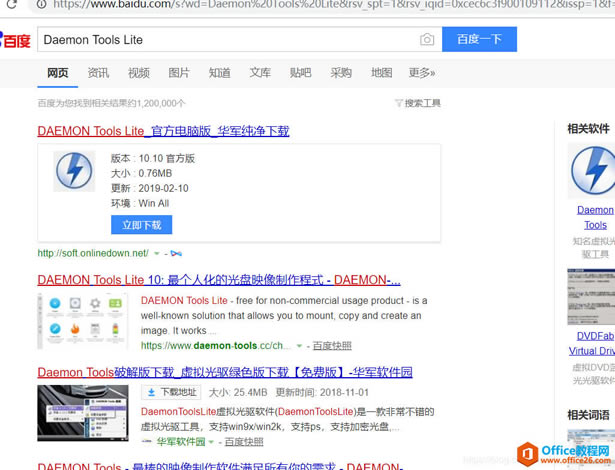Open 百度快照 for daemon-tools.cc result
The height and width of the screenshot is (470, 615).
point(332,346)
